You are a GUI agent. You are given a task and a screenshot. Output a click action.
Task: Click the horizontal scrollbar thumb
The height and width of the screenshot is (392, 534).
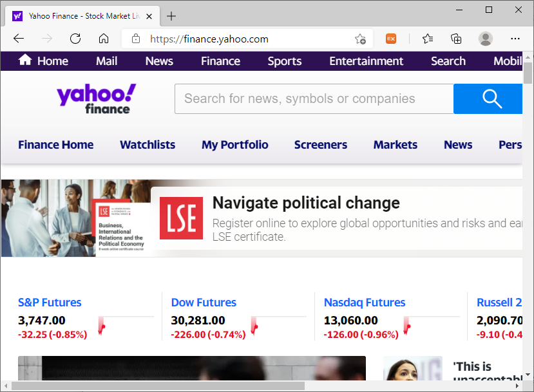click(158, 386)
